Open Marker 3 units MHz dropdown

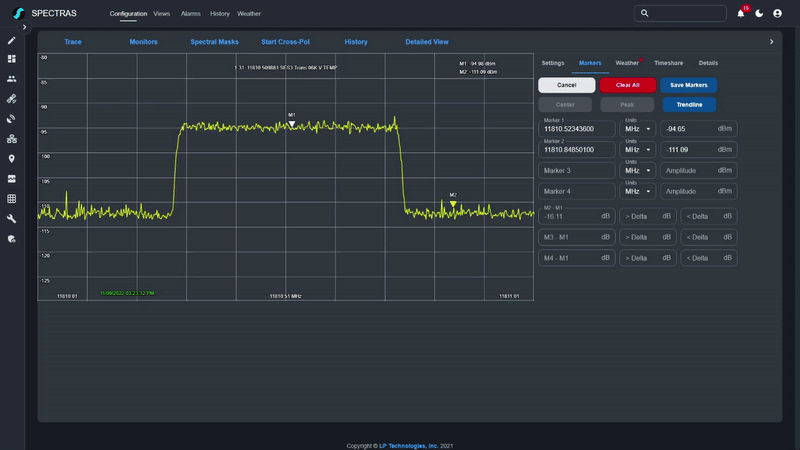pos(638,170)
